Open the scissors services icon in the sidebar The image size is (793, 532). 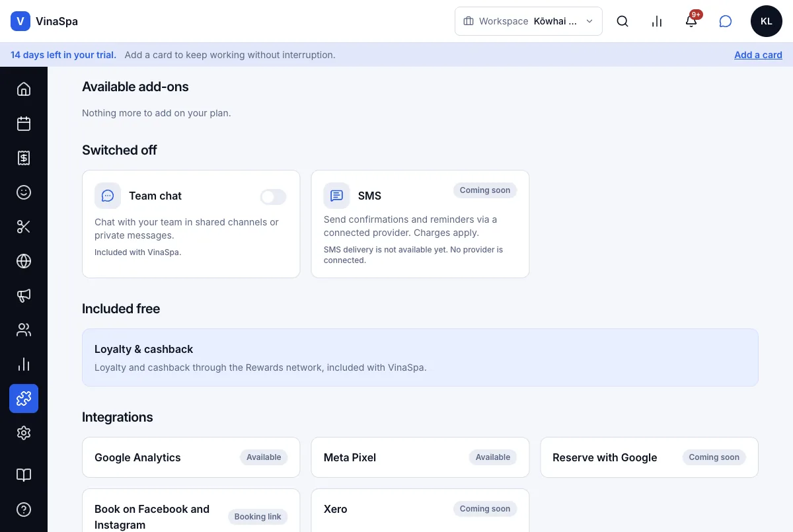tap(24, 227)
